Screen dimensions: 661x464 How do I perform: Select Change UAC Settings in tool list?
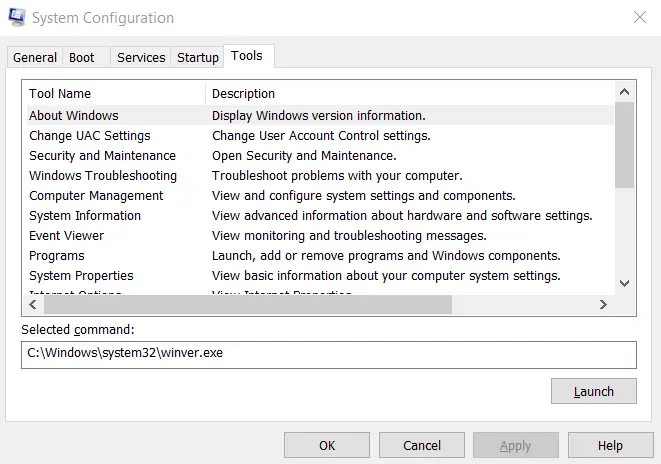[x=90, y=136]
